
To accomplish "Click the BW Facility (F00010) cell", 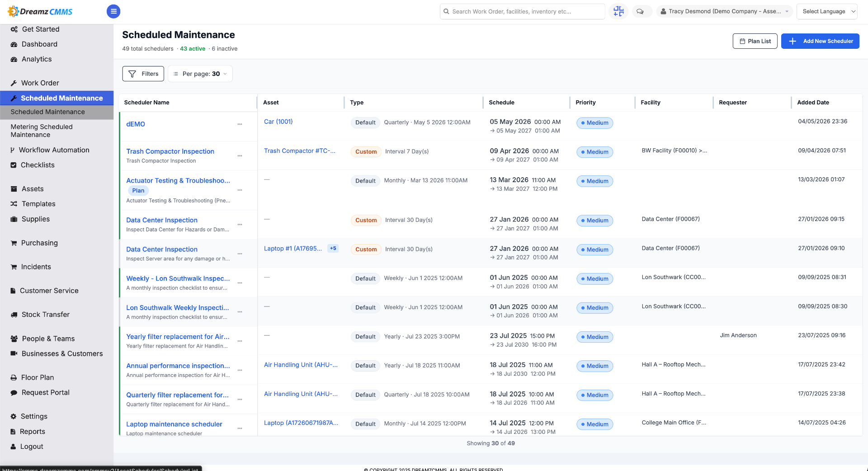I will coord(674,151).
